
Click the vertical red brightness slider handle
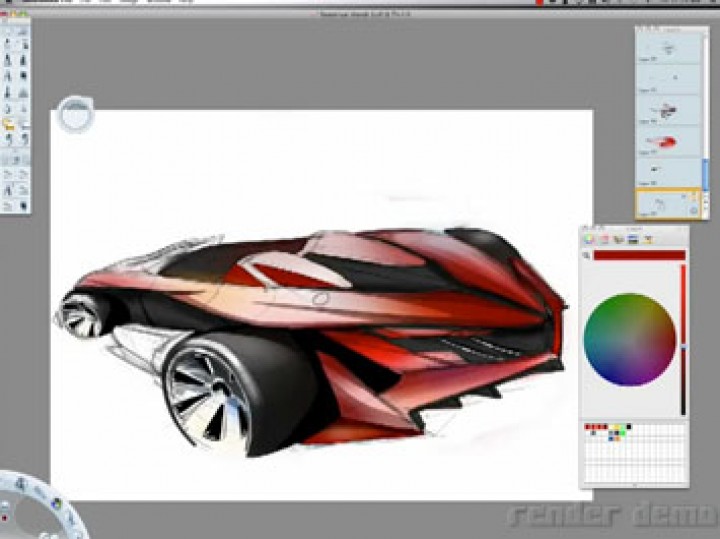pos(683,348)
